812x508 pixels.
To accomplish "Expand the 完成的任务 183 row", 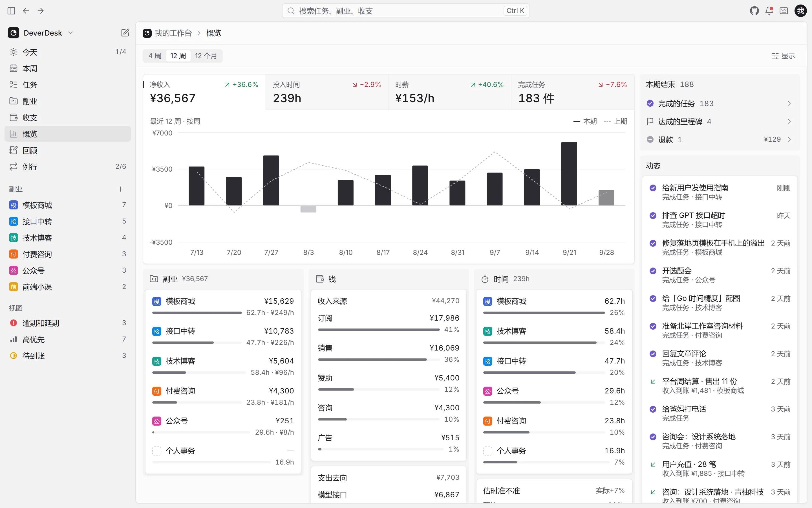I will [720, 103].
